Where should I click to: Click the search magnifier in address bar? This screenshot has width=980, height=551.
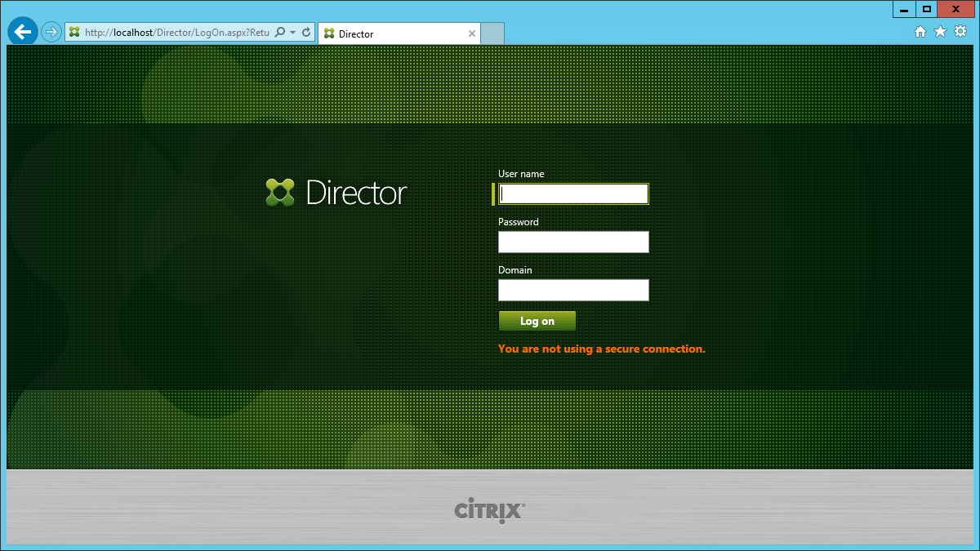coord(280,33)
